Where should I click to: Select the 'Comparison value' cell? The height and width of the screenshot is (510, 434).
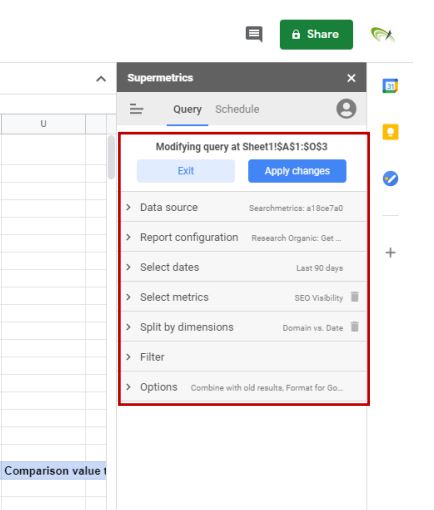[53, 471]
